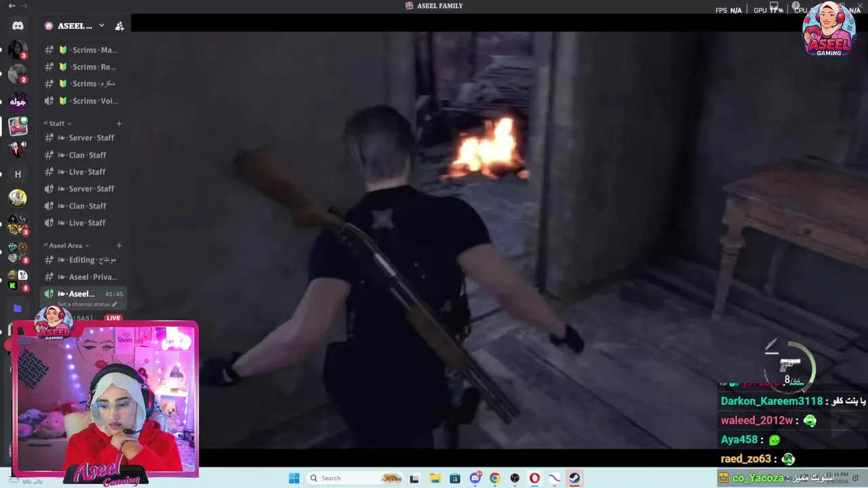This screenshot has width=868, height=488.
Task: Open Steam from the taskbar
Action: [x=574, y=478]
